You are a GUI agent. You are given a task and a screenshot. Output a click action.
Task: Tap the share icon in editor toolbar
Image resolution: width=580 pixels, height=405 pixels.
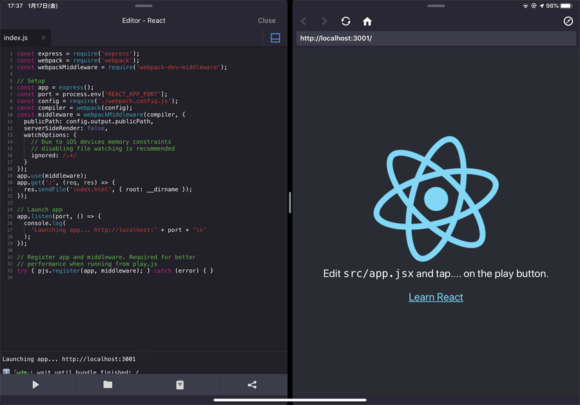pos(252,385)
